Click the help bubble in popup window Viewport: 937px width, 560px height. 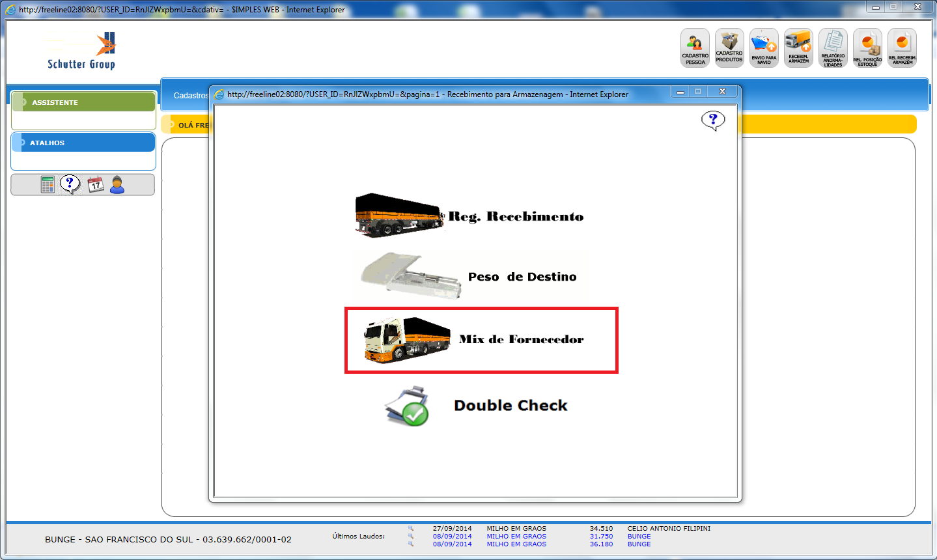coord(712,120)
